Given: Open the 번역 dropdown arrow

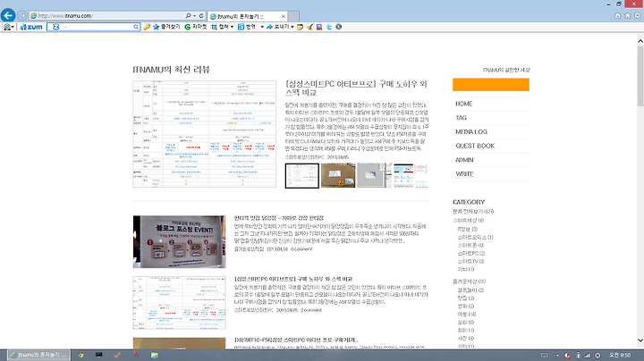Looking at the screenshot, I should tap(262, 27).
